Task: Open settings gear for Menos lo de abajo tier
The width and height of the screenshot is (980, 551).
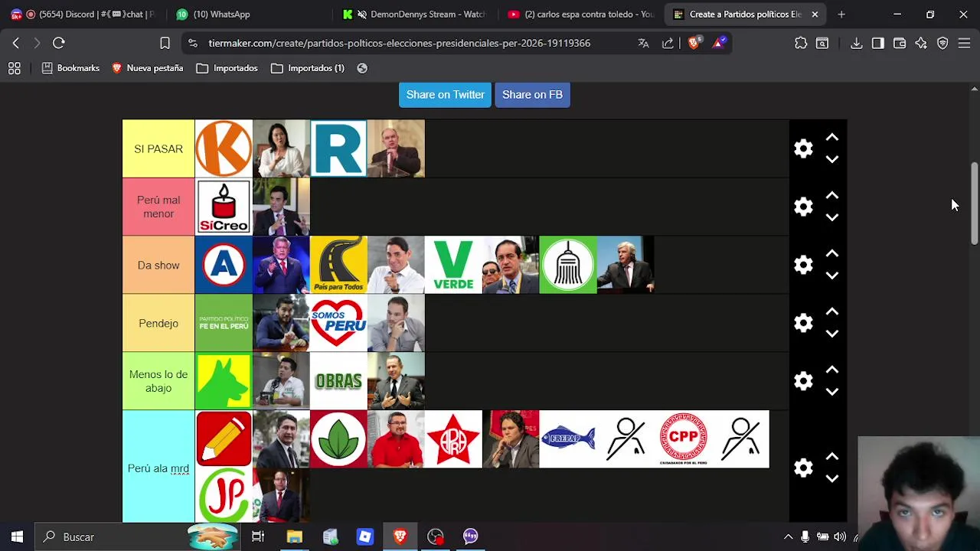Action: 803,381
